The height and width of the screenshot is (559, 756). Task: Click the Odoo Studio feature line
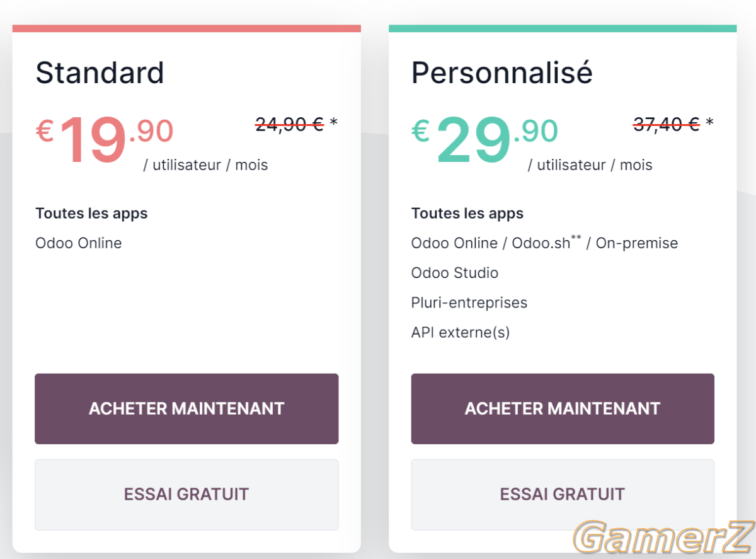click(455, 273)
